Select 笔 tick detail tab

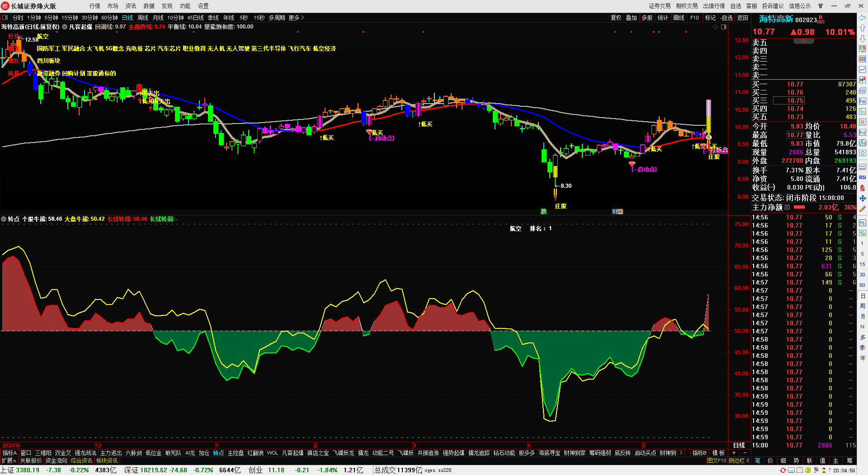(x=757, y=461)
